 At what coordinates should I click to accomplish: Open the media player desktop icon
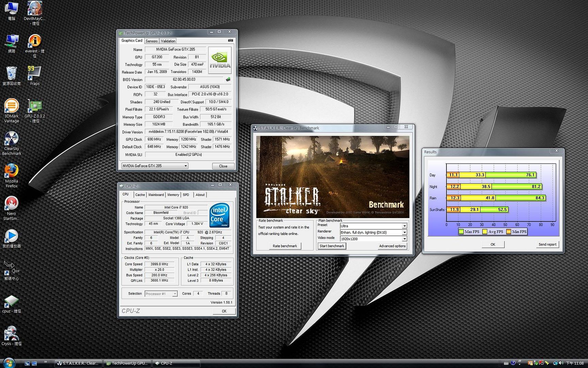tap(12, 239)
